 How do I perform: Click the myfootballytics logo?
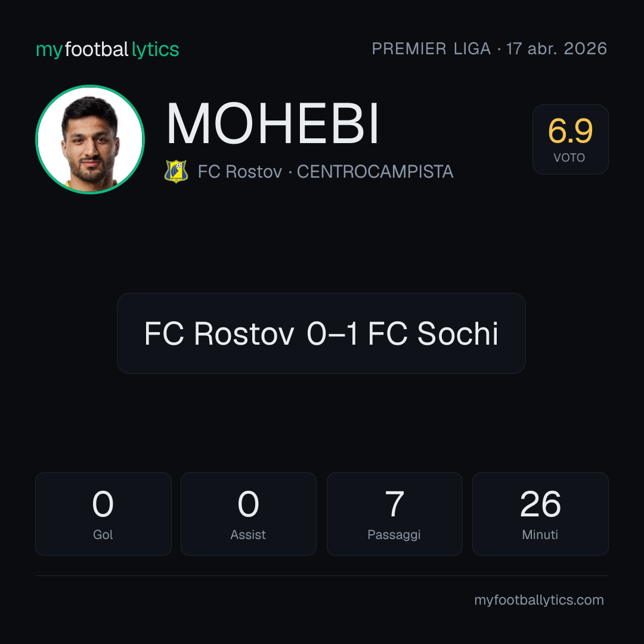107,49
